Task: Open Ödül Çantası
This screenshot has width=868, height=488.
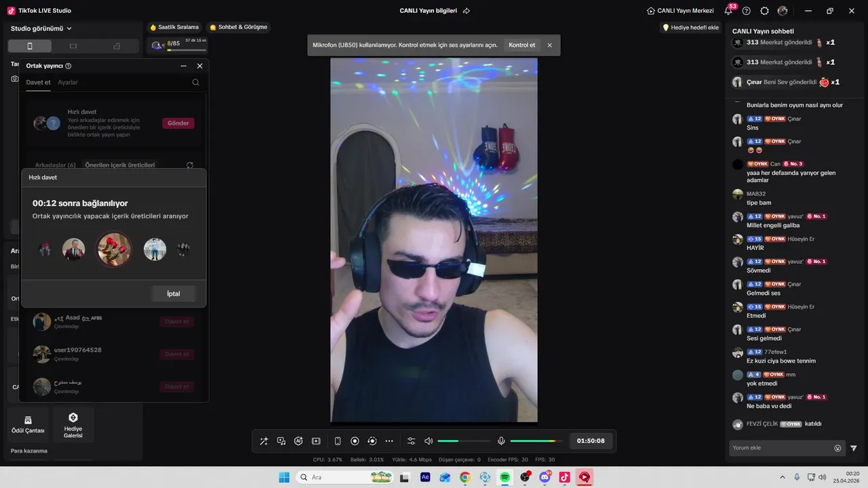Action: pyautogui.click(x=28, y=425)
